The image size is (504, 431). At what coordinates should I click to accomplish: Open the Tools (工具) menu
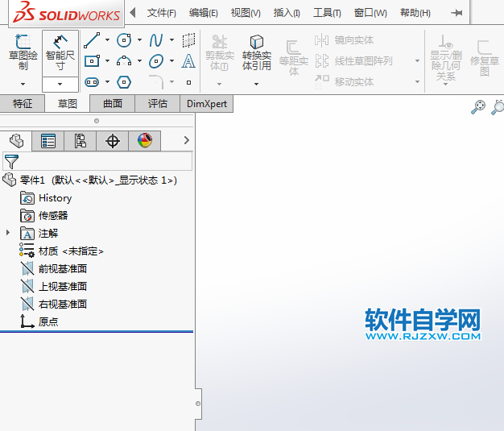[x=327, y=13]
